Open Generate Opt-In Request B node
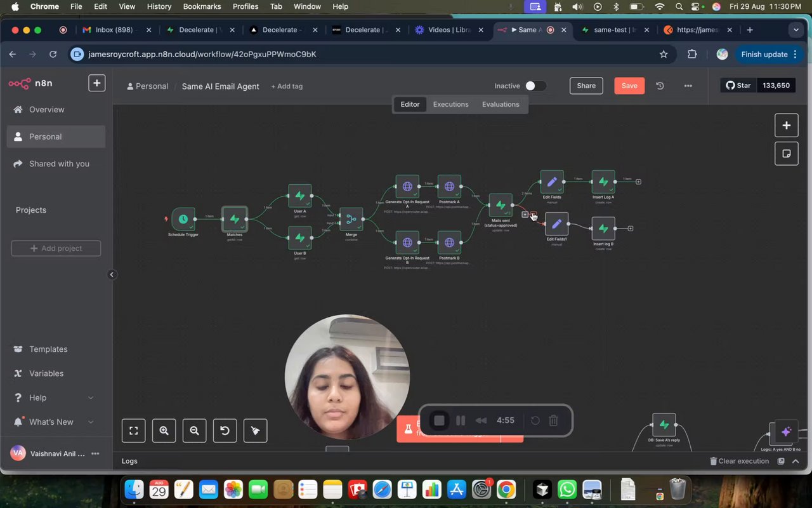This screenshot has width=812, height=508. 407,243
